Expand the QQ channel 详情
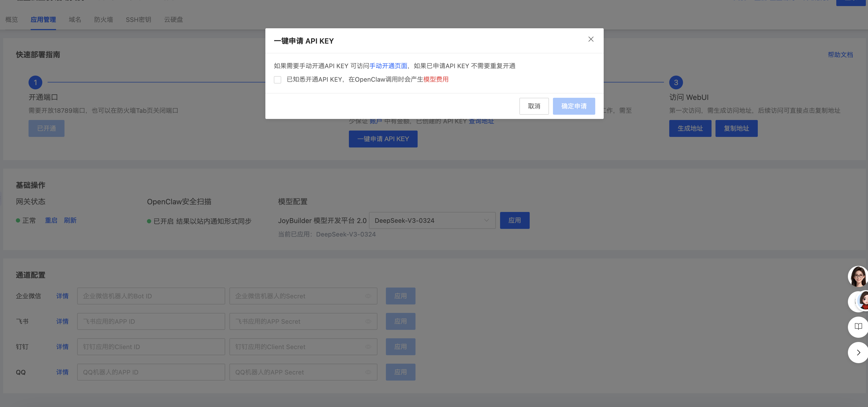Screen dimensions: 868x407 point(62,372)
